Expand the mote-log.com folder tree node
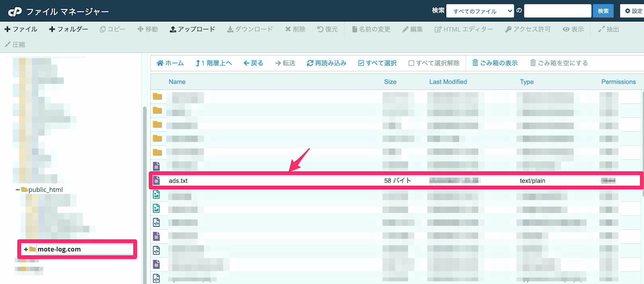This screenshot has width=644, height=284. [25, 249]
